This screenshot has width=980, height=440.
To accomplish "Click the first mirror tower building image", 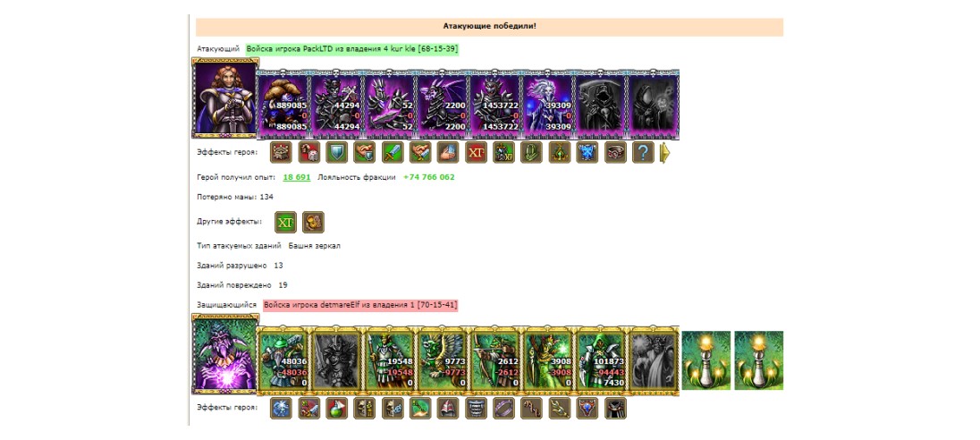I will (706, 360).
